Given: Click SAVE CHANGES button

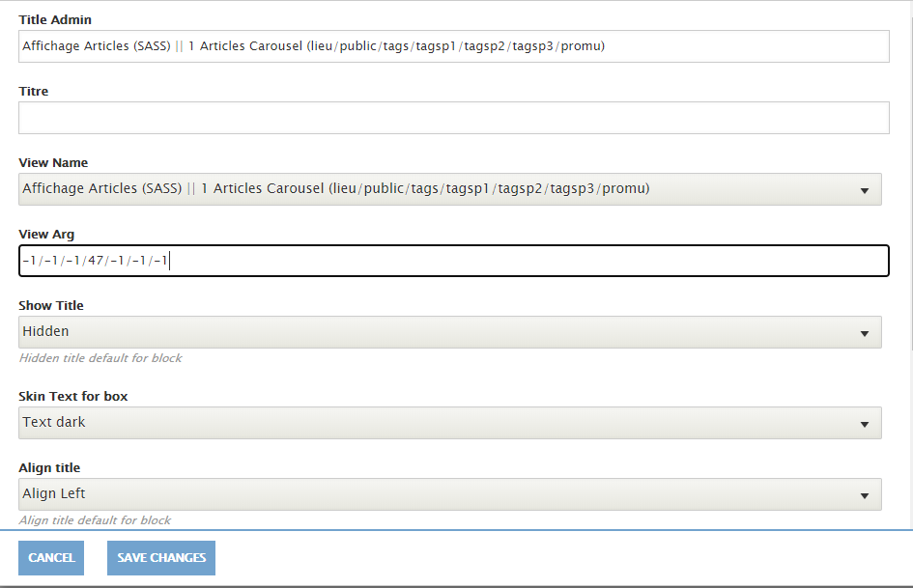Looking at the screenshot, I should coord(161,558).
